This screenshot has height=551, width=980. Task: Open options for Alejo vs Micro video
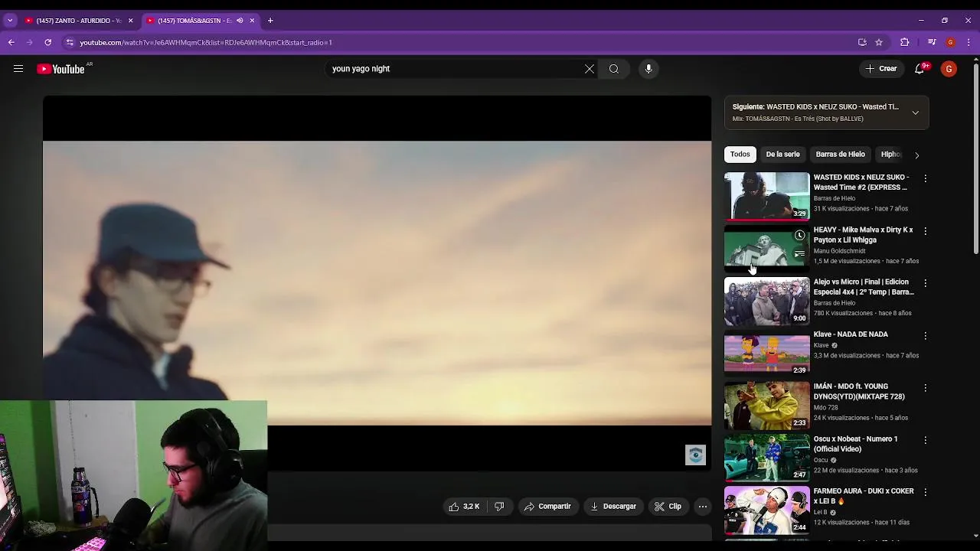click(925, 283)
